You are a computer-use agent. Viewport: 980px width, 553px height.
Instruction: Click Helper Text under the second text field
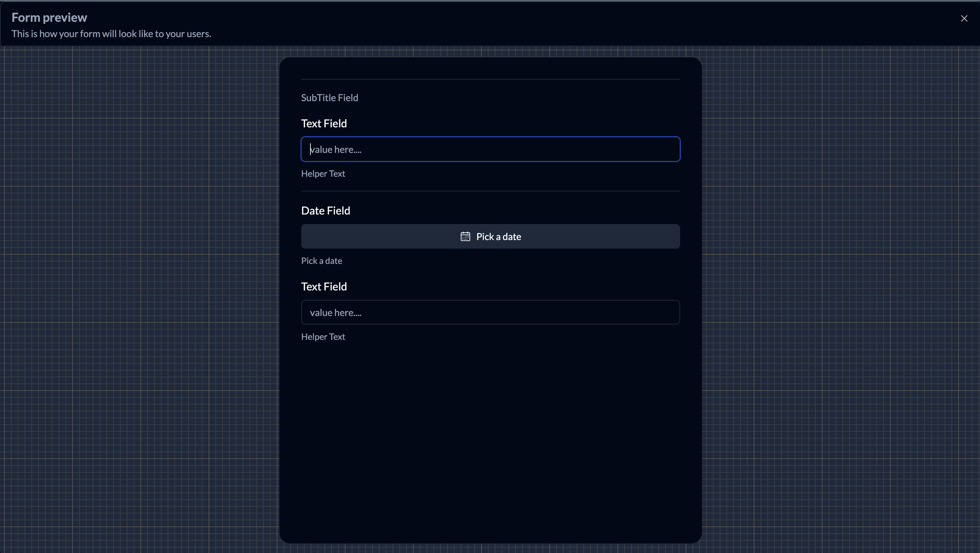pyautogui.click(x=323, y=337)
